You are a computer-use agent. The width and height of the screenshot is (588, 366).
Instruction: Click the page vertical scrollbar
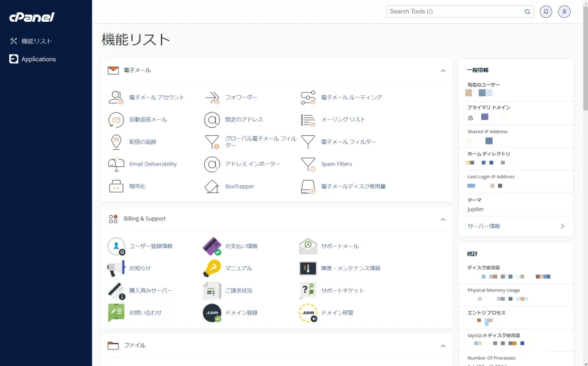[585, 172]
